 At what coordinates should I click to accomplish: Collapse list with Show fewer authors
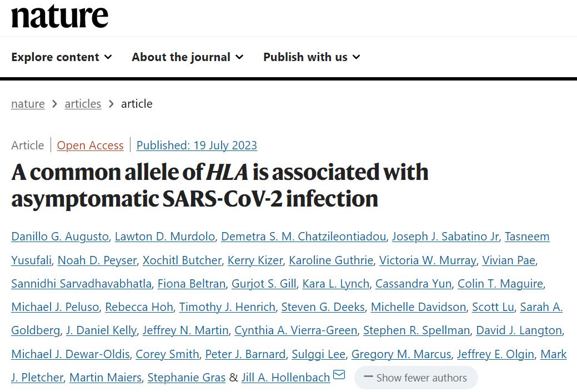pos(416,378)
